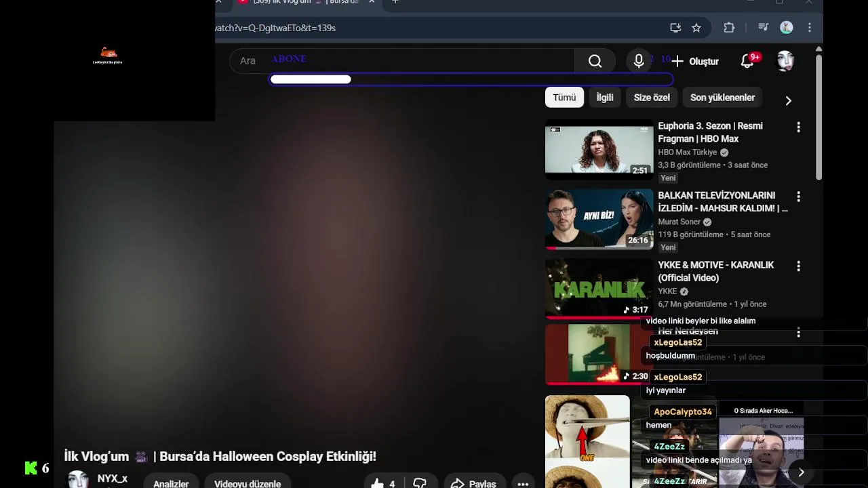Open options for Euphoria 3. Sezon video
868x488 pixels.
tap(798, 127)
